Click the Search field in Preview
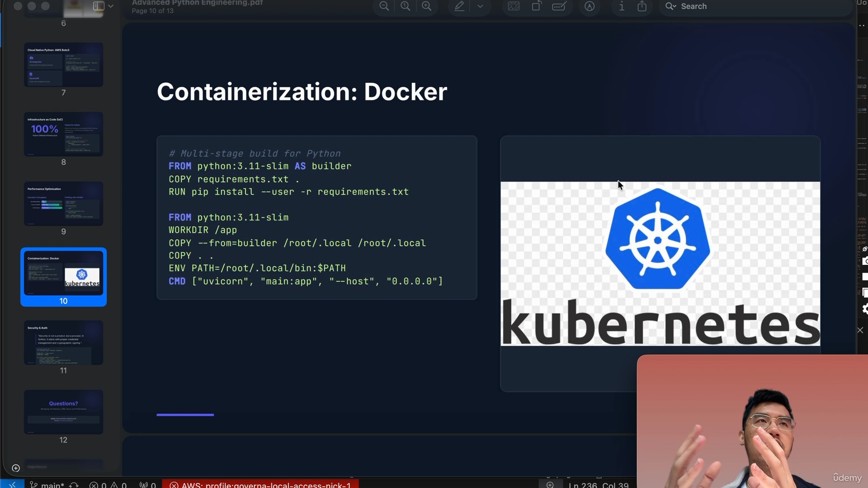 (x=755, y=6)
